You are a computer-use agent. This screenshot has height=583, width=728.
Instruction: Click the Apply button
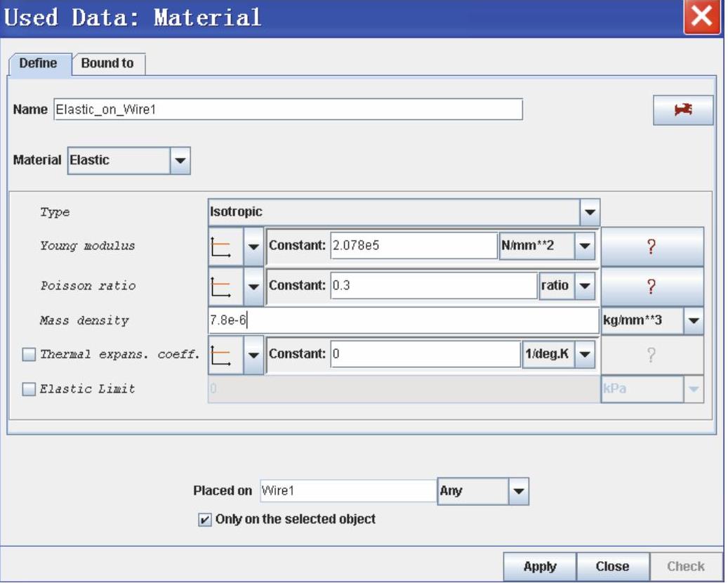(x=539, y=566)
